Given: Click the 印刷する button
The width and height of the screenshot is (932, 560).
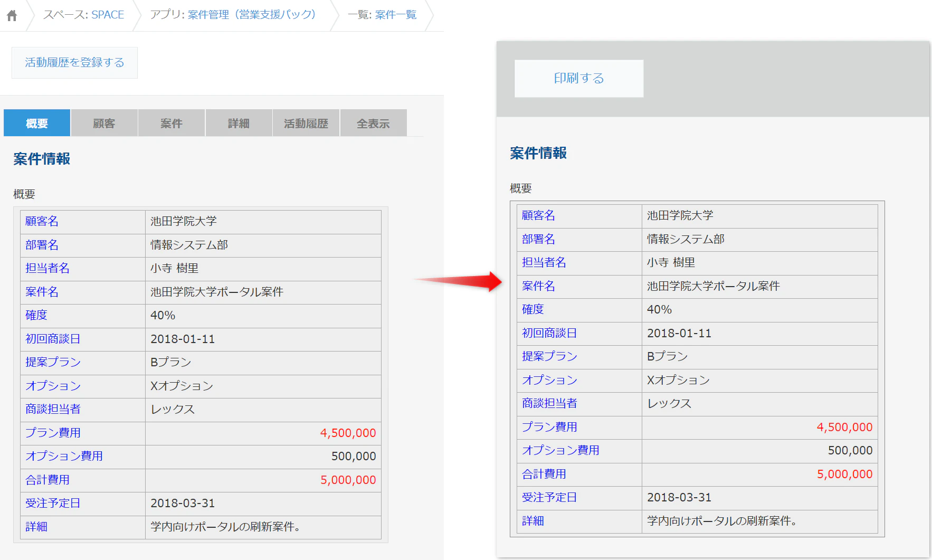Looking at the screenshot, I should (x=579, y=78).
